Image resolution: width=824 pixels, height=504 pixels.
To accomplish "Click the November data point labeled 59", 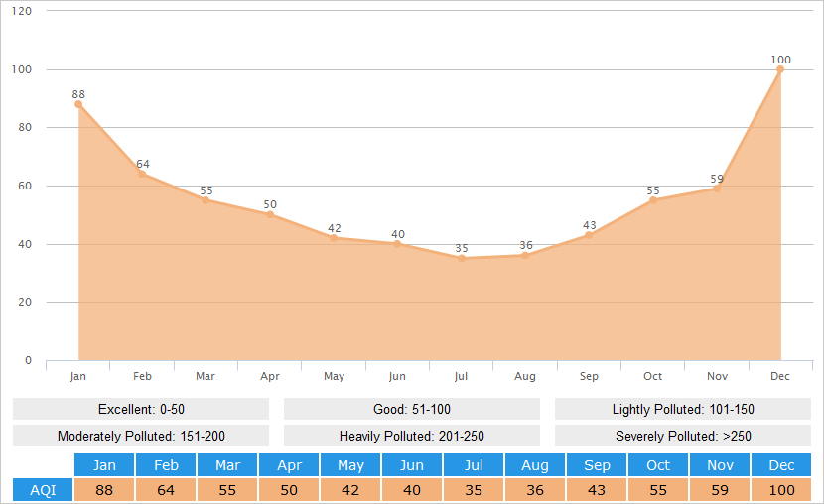I will coord(717,189).
